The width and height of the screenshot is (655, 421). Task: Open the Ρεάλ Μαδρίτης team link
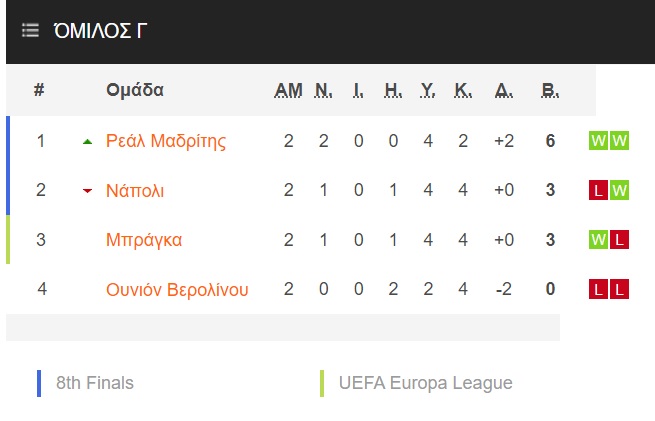pos(166,141)
